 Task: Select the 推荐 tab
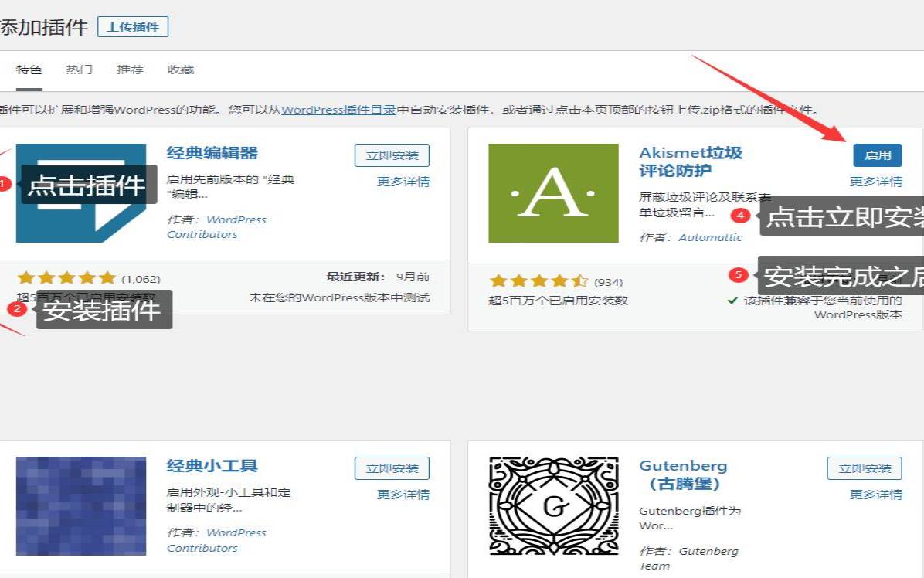click(131, 70)
